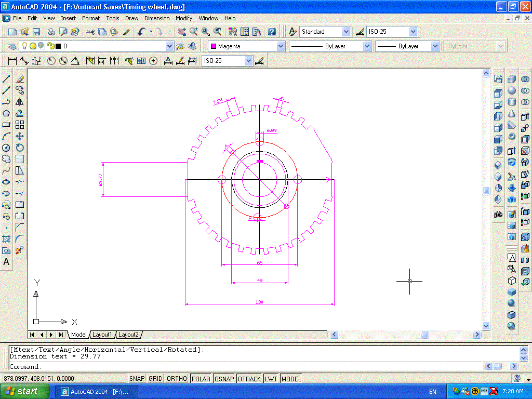Click the Linear Dimension icon
This screenshot has height=399, width=532.
point(12,61)
